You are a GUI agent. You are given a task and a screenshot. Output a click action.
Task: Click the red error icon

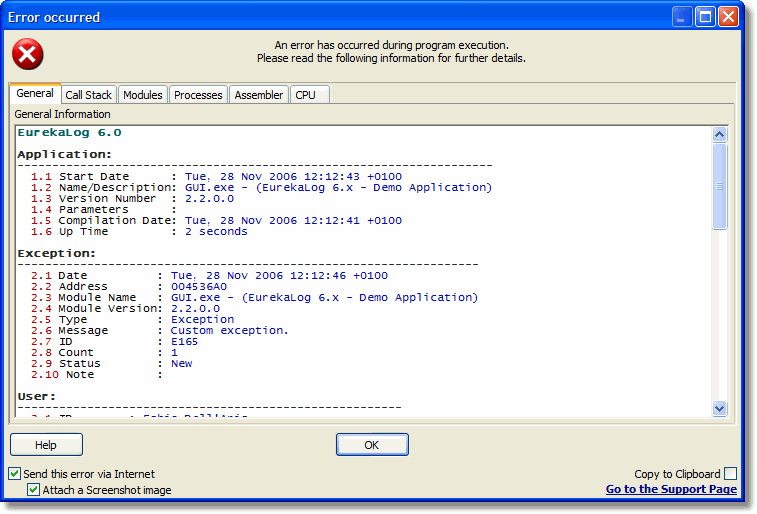point(28,54)
